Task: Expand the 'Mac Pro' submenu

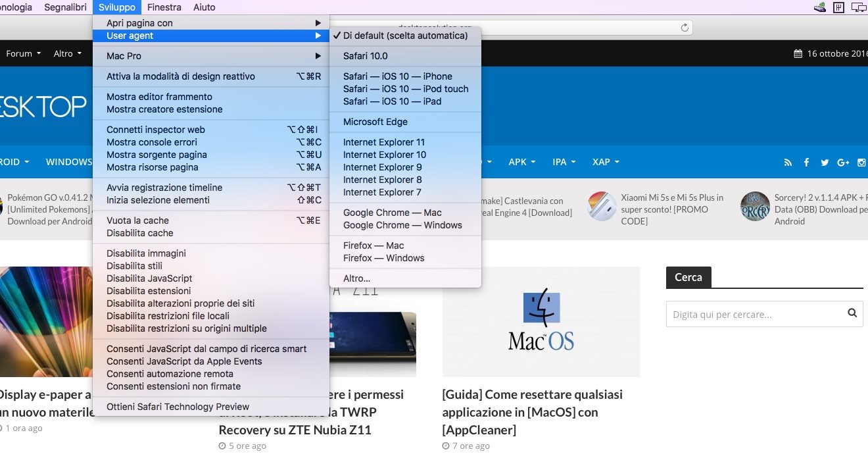Action: pos(211,56)
